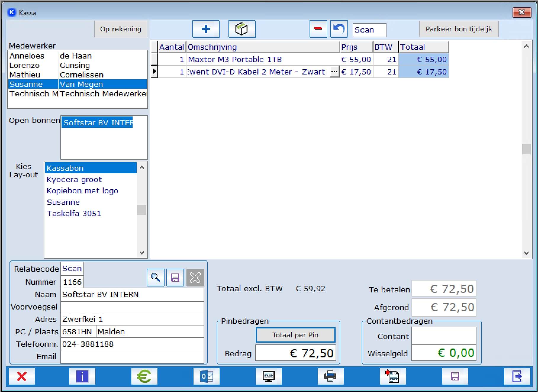Click the red X cancel icon in bottom bar
This screenshot has width=538, height=392.
click(22, 376)
